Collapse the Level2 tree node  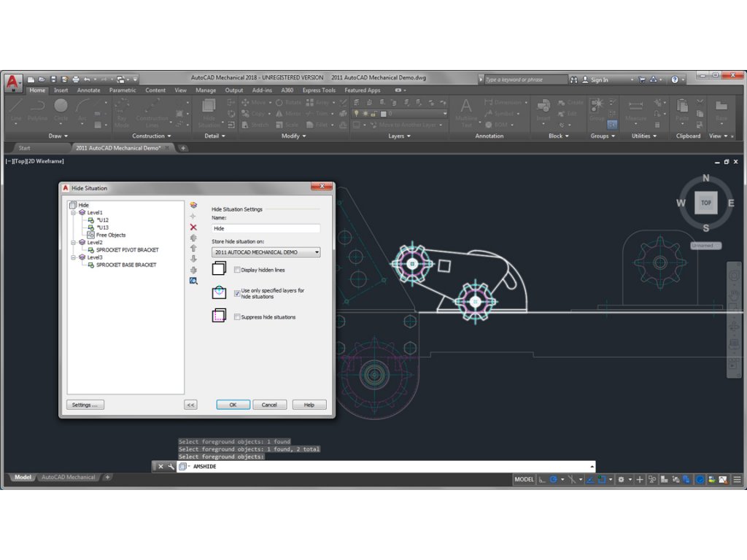[74, 243]
